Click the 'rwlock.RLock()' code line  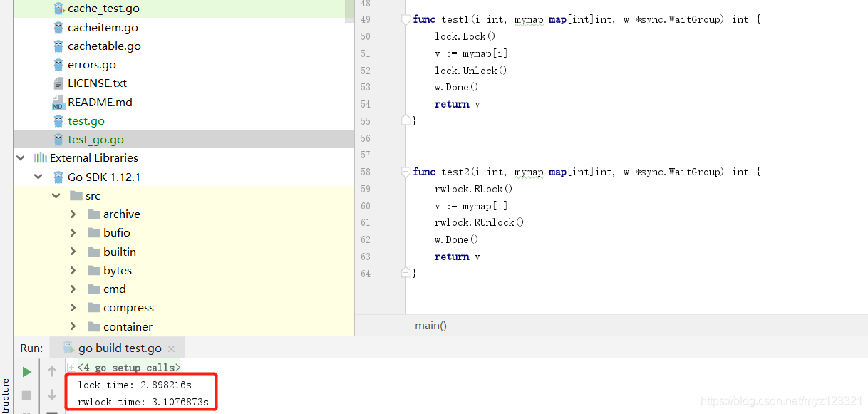[473, 189]
